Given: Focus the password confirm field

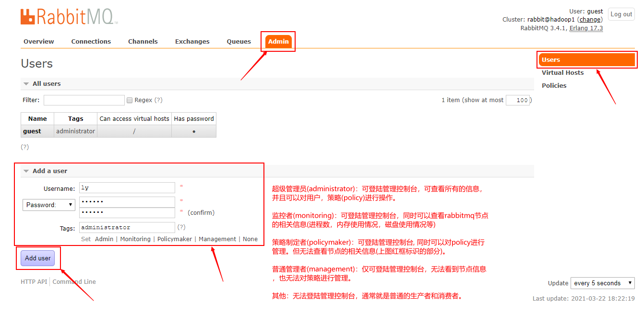Looking at the screenshot, I should coord(127,212).
